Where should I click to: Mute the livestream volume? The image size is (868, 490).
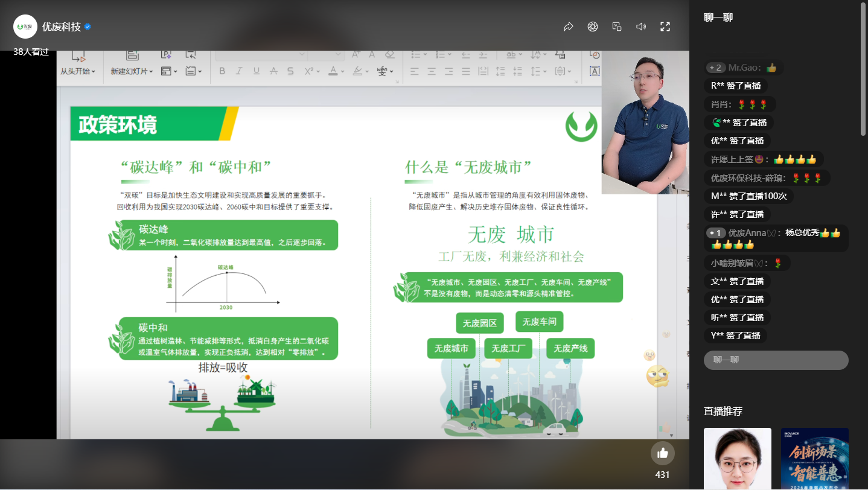click(x=641, y=27)
